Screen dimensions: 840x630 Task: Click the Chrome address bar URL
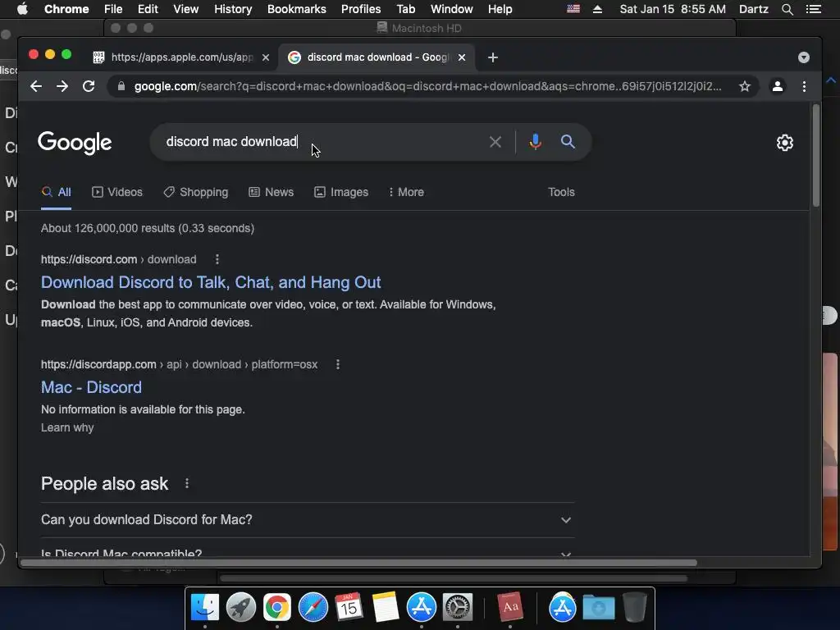[427, 86]
